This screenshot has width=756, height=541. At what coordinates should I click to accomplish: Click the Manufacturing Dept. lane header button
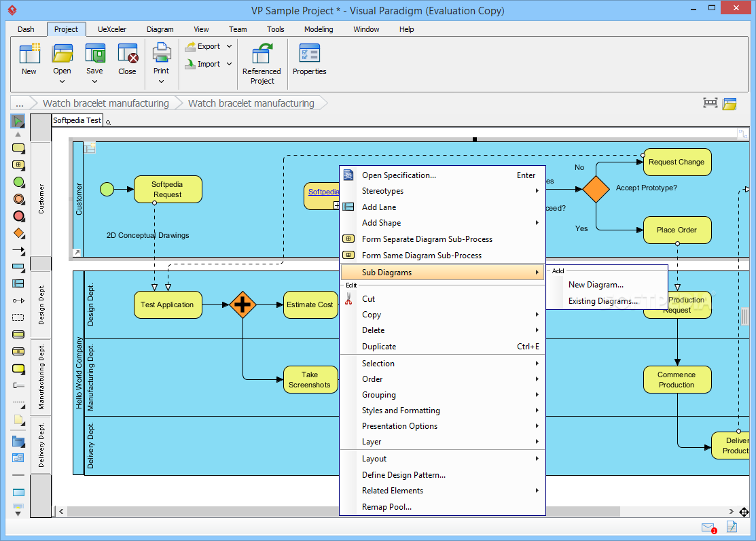click(41, 377)
